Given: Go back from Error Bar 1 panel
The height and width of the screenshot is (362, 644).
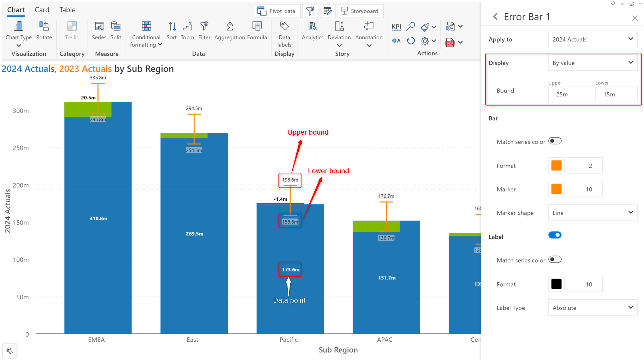Looking at the screenshot, I should pyautogui.click(x=495, y=17).
